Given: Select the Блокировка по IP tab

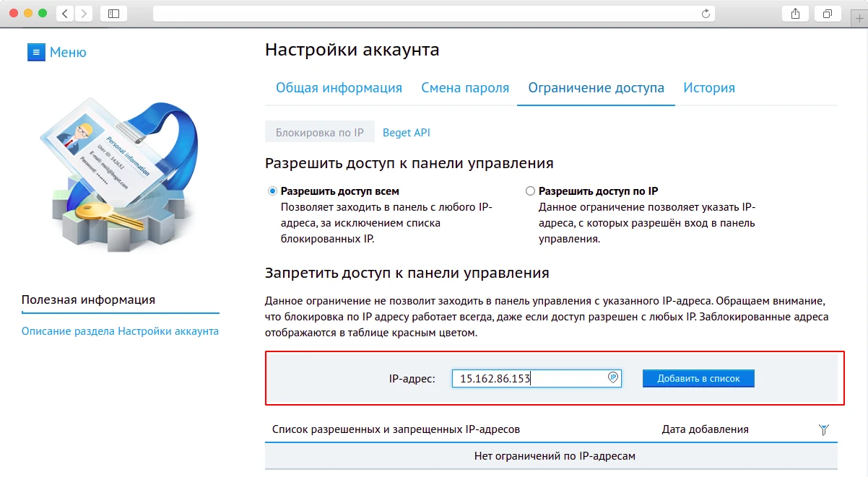Looking at the screenshot, I should pyautogui.click(x=319, y=132).
